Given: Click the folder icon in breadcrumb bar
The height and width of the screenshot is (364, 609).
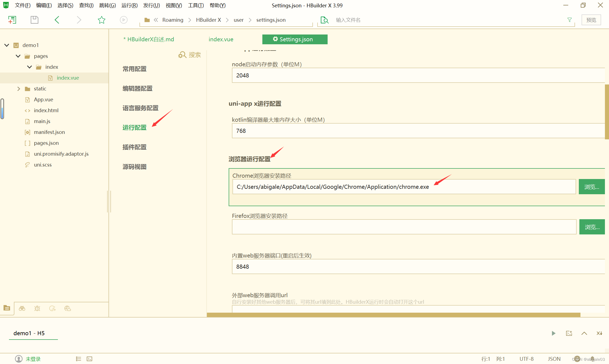Looking at the screenshot, I should (147, 20).
